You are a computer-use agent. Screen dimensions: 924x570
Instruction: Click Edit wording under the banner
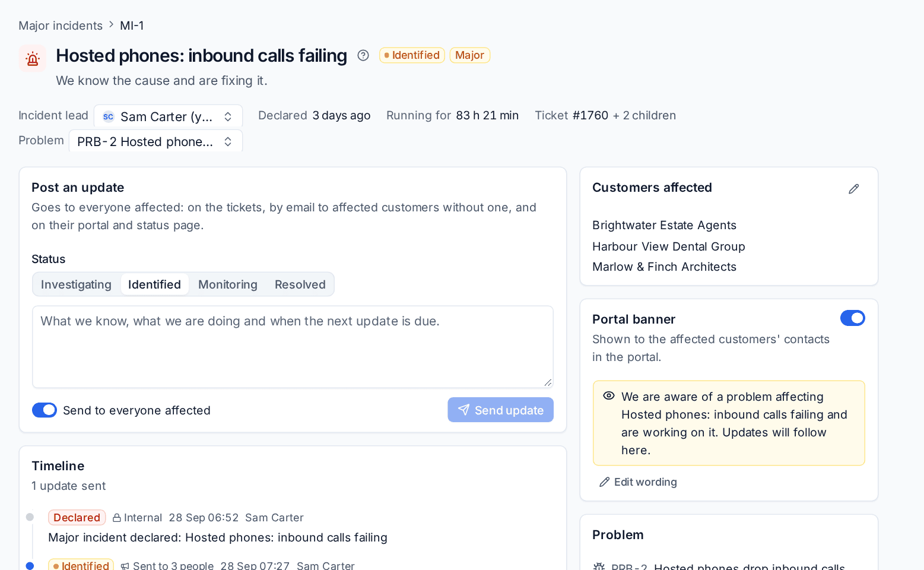click(x=638, y=482)
